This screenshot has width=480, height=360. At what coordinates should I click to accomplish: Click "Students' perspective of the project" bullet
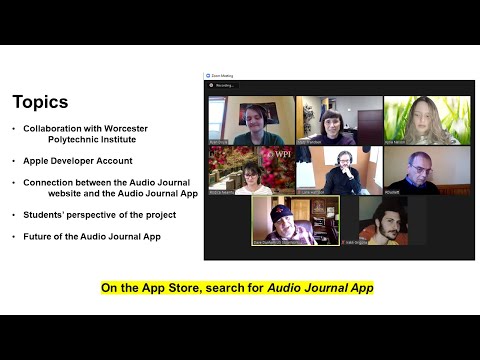[100, 215]
